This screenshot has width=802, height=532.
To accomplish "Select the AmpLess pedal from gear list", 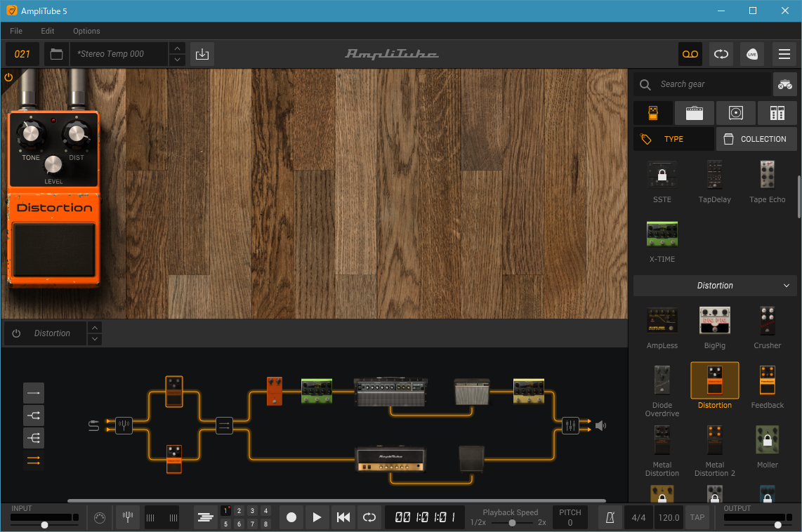I will pos(662,328).
